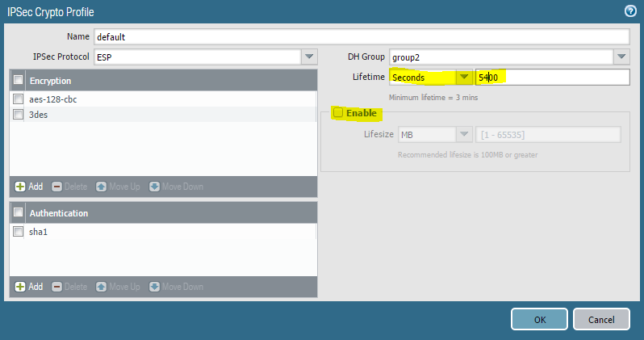Click the Authentication column header

coord(171,212)
